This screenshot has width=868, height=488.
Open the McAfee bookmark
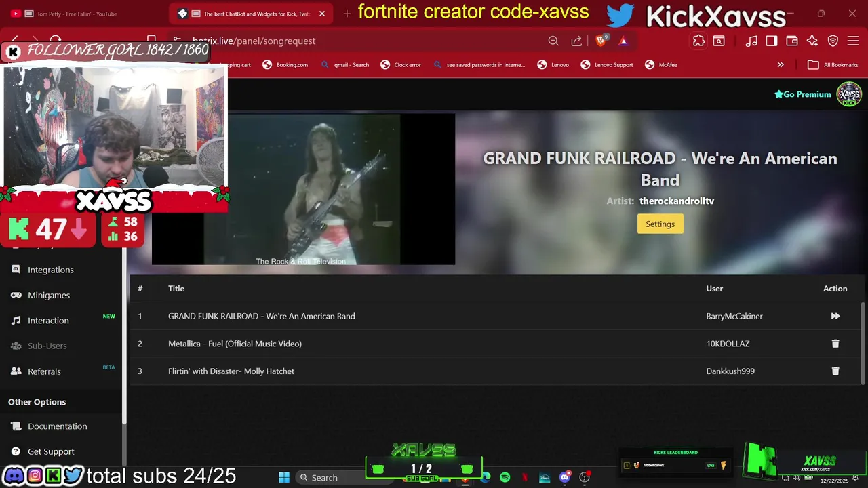pos(661,65)
